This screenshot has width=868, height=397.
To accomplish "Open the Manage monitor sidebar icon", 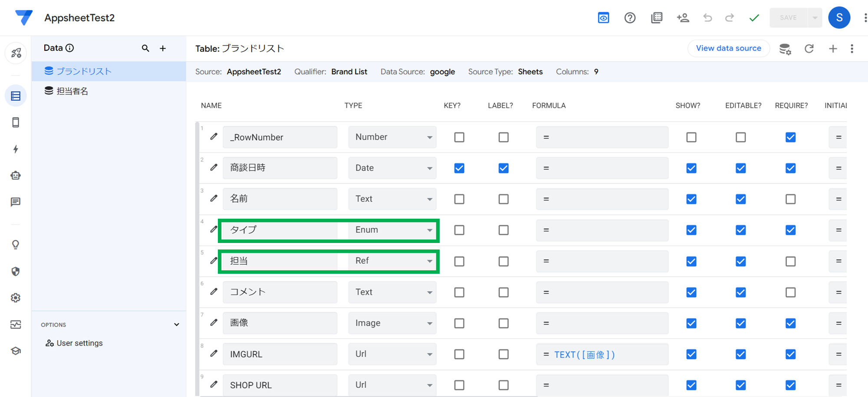I will coord(16,325).
